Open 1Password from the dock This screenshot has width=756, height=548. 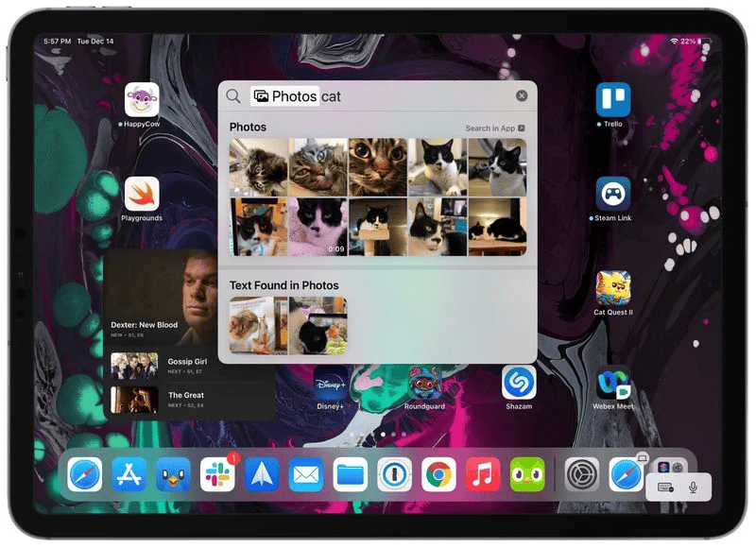(394, 474)
